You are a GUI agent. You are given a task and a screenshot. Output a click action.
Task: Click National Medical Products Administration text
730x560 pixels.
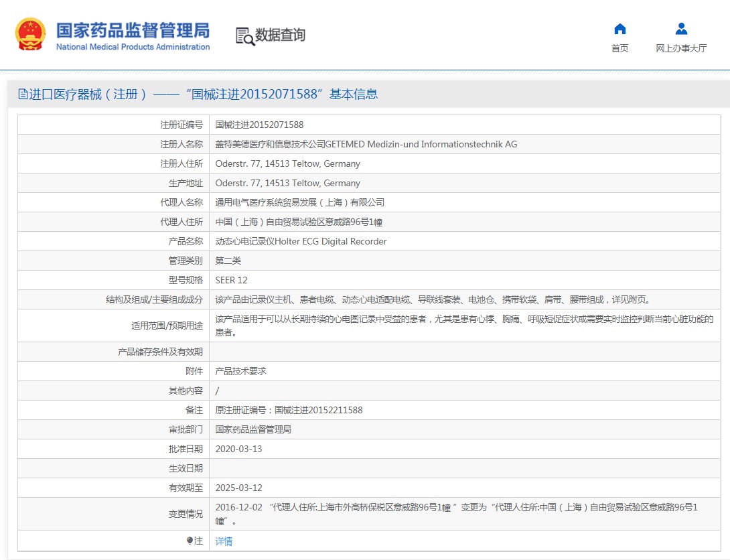pyautogui.click(x=133, y=47)
